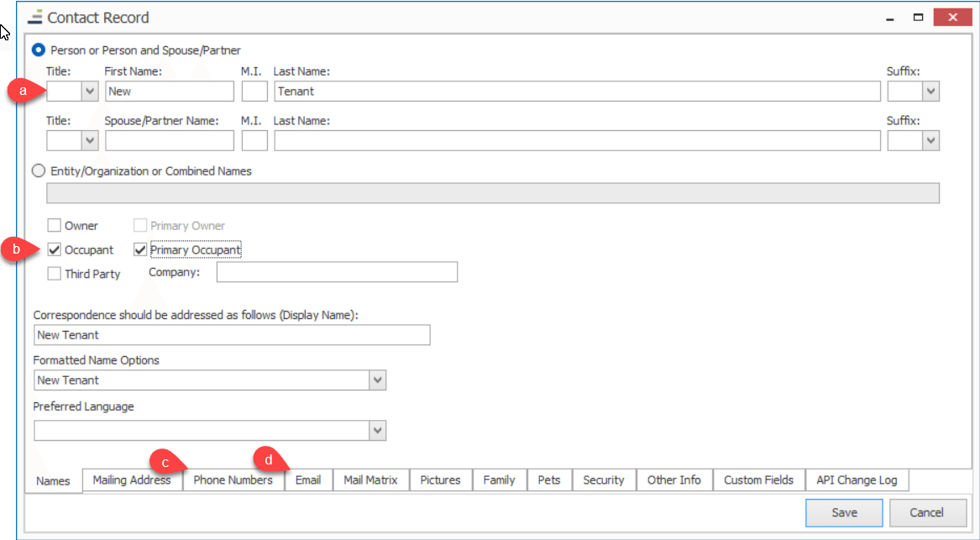Check the Third Party checkbox

click(x=55, y=274)
